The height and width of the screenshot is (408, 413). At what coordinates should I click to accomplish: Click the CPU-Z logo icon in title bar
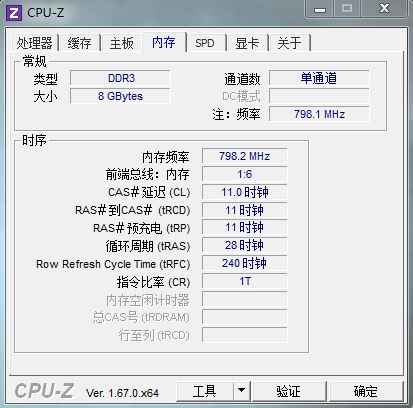14,13
